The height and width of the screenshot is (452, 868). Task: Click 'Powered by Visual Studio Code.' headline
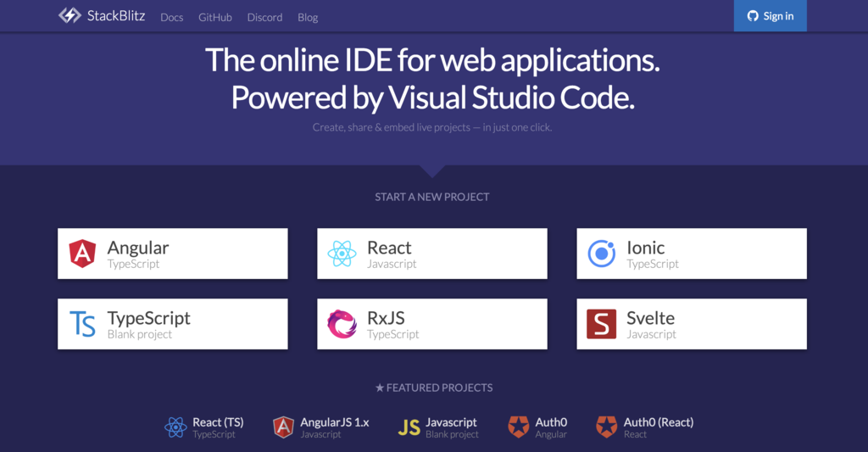432,98
